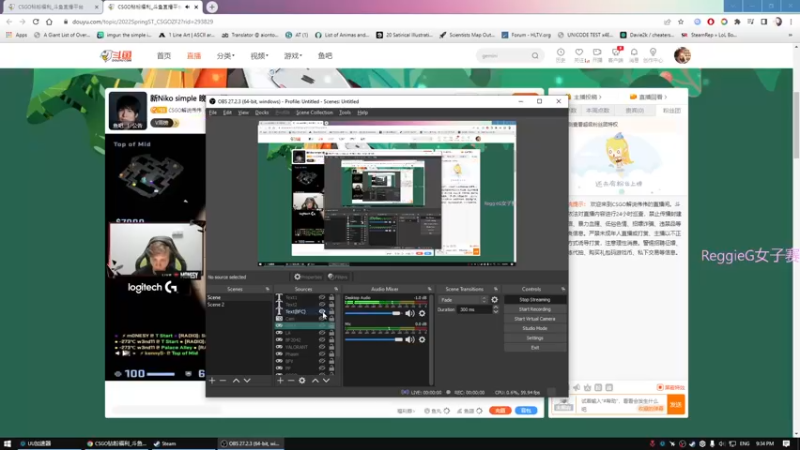Image resolution: width=800 pixels, height=450 pixels.
Task: Open the OBS Edit menu
Action: (x=227, y=112)
